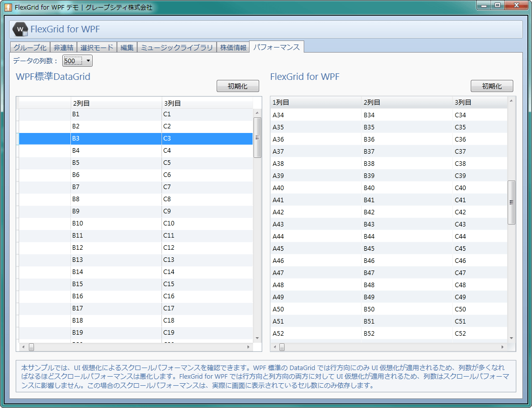
Task: Select the 株価情報 tab
Action: click(x=232, y=47)
